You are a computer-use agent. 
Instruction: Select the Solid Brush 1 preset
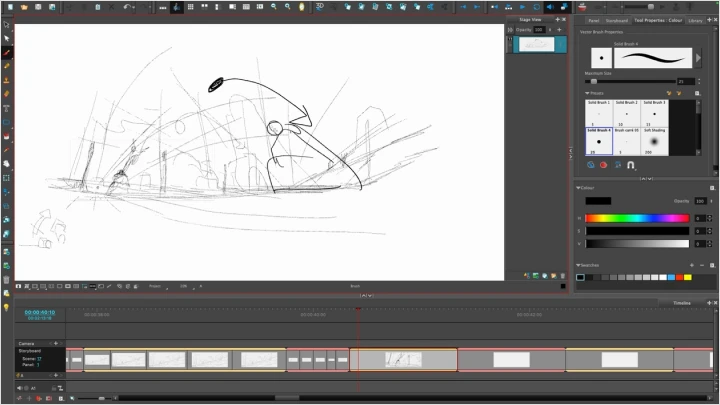point(598,112)
